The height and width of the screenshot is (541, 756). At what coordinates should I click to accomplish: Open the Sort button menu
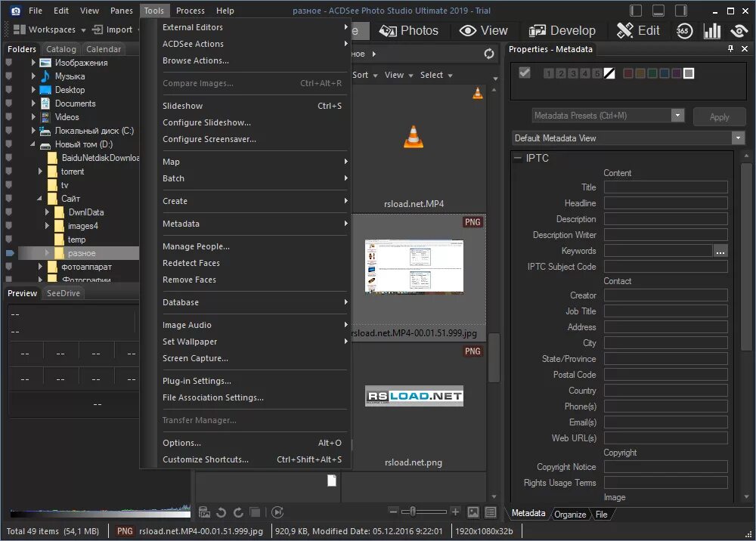(364, 75)
